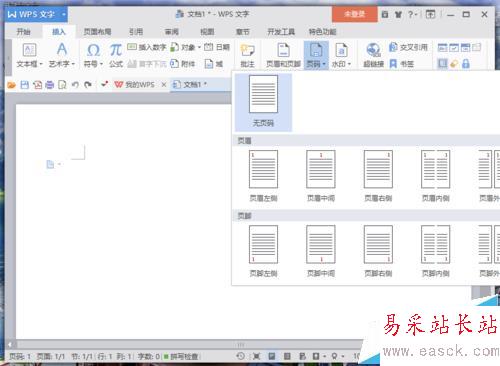500x366 pixels.
Task: Close the 我的WPS tab
Action: 164,85
